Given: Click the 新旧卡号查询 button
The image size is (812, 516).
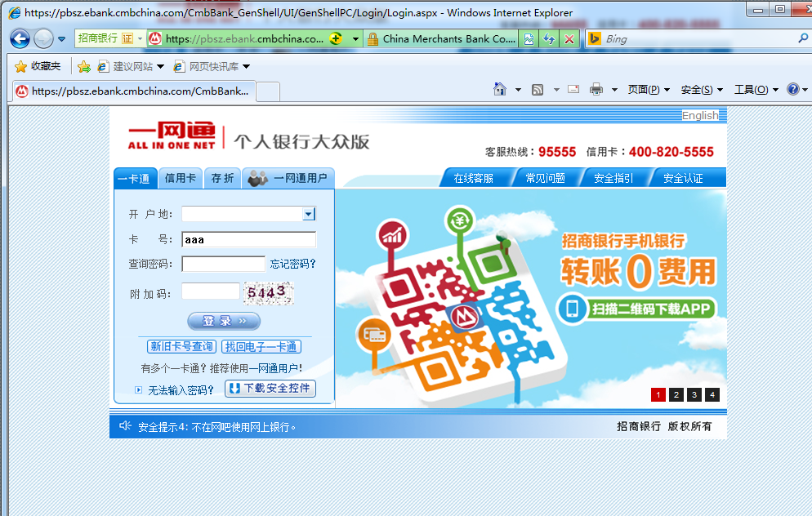Looking at the screenshot, I should click(182, 346).
